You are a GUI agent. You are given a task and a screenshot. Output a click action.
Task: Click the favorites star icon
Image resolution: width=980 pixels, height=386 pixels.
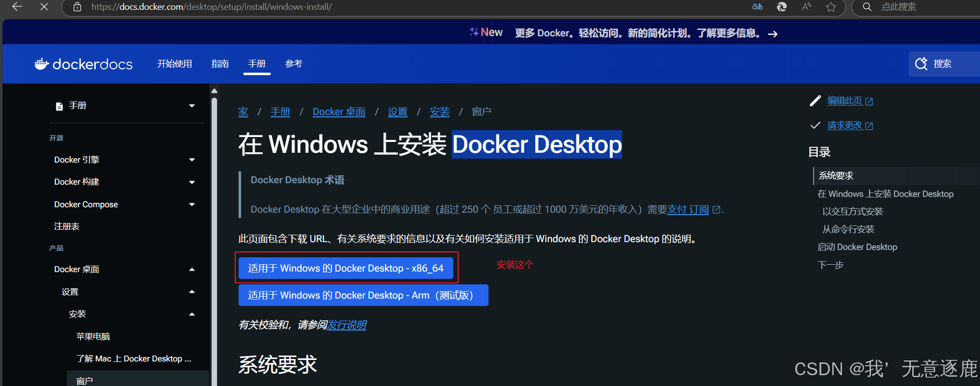pos(831,7)
